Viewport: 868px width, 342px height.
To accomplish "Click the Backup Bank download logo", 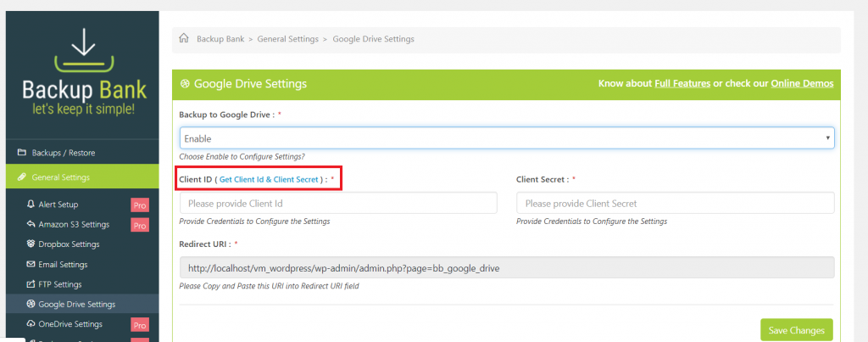I will tap(84, 52).
